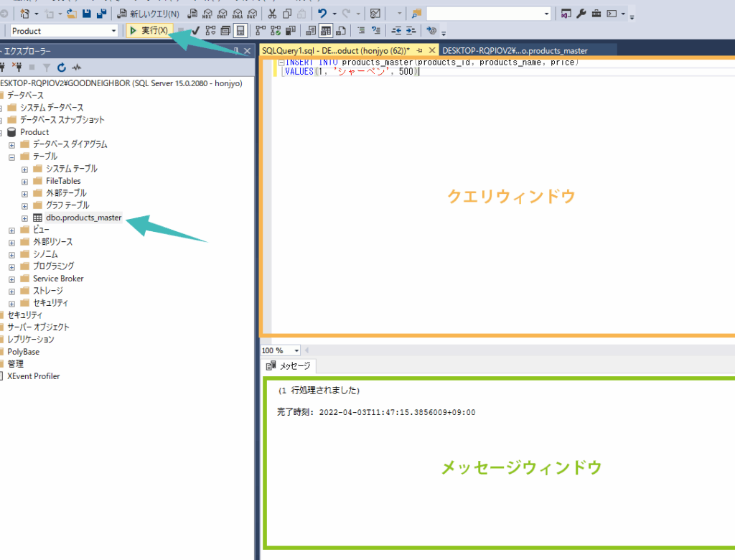This screenshot has width=735, height=560.
Task: Click the Undo arrow icon
Action: (323, 14)
